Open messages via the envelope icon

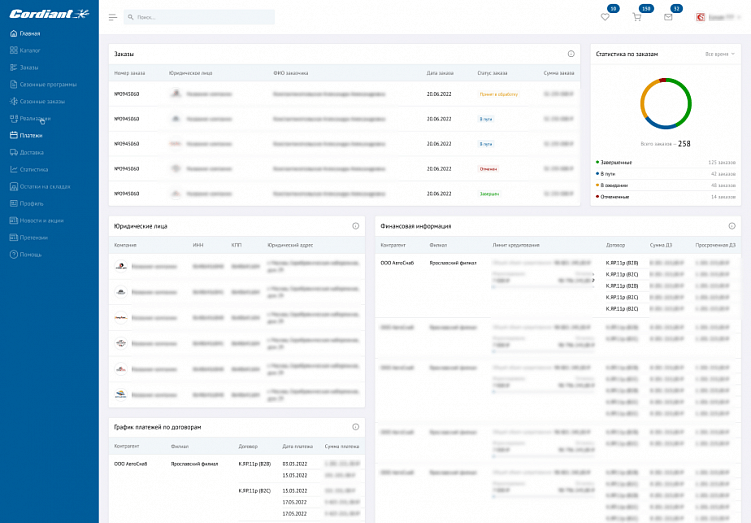[x=668, y=17]
